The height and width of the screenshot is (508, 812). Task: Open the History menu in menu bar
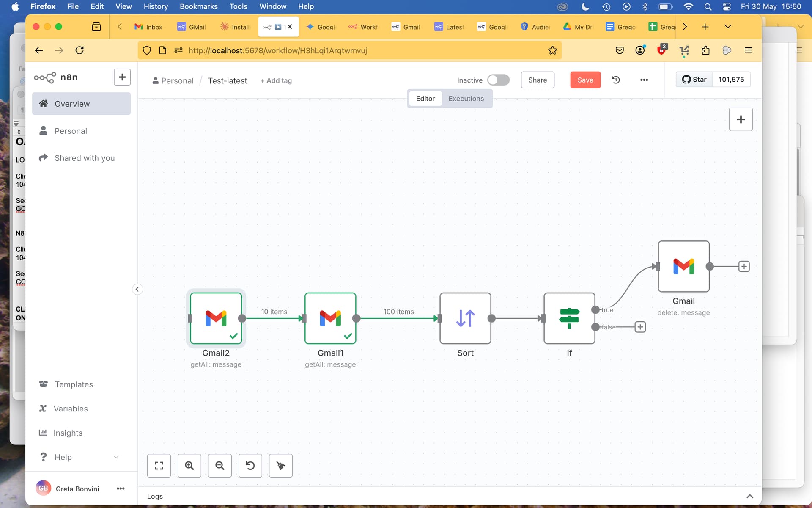click(156, 6)
